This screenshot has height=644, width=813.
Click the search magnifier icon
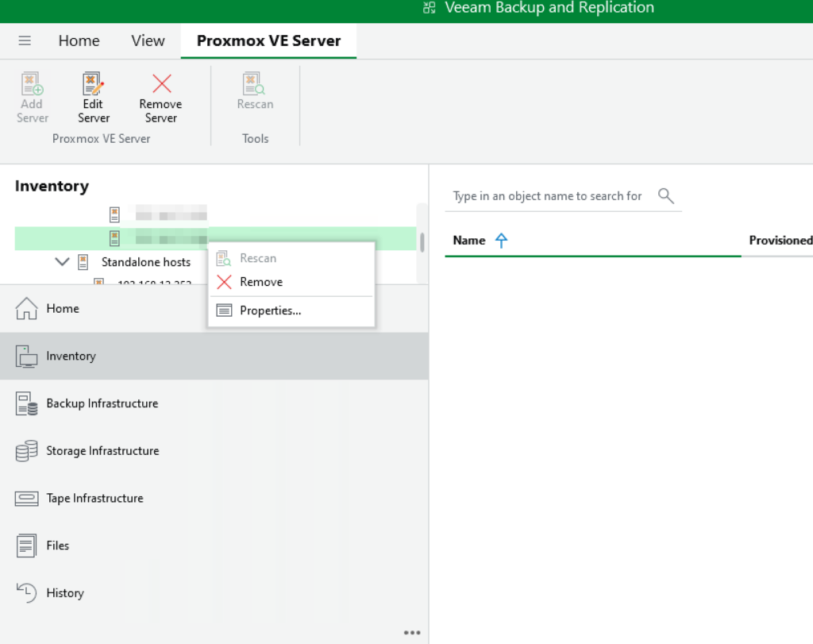[x=666, y=196]
